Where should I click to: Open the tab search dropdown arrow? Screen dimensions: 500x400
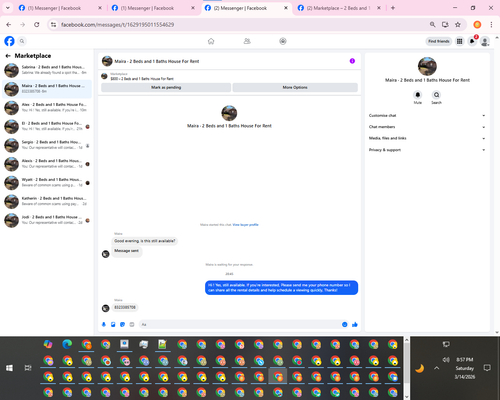tap(8, 8)
